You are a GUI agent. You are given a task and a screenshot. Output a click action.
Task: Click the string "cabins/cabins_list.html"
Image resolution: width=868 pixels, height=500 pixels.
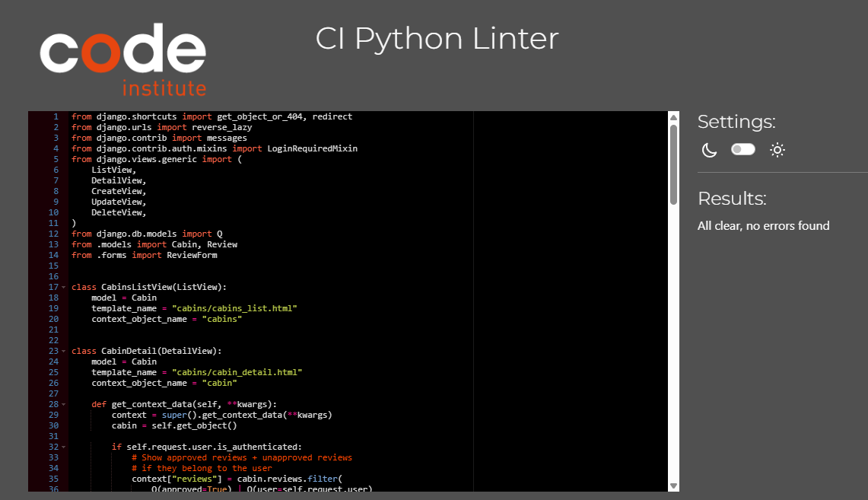tap(235, 308)
